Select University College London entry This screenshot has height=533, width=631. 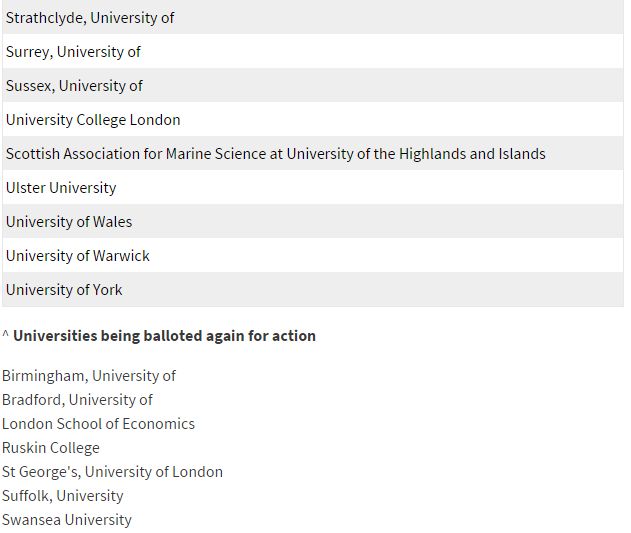click(313, 119)
